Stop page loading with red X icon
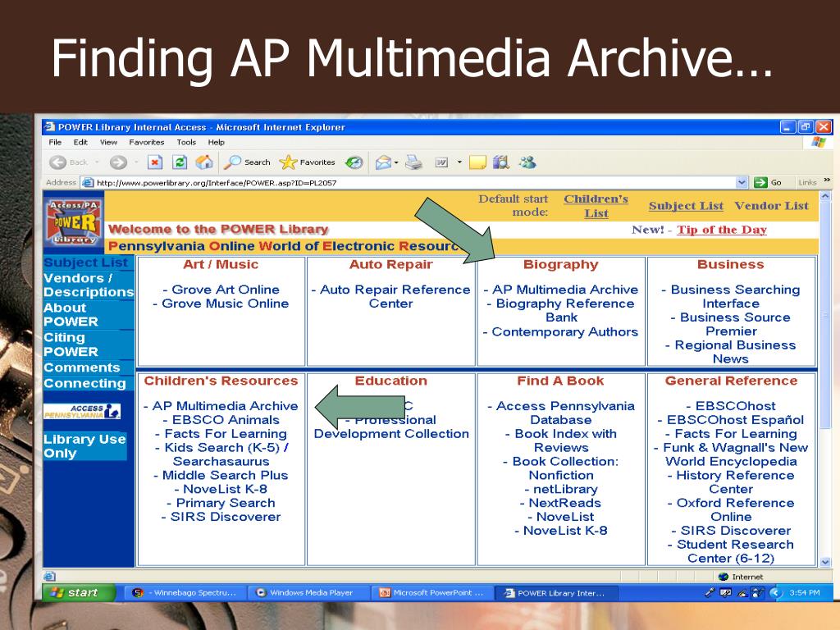 pos(155,162)
